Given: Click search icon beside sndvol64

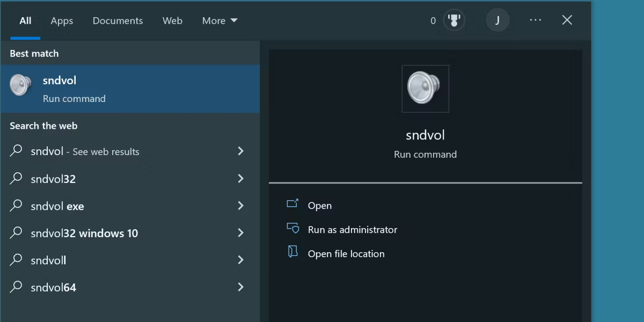Looking at the screenshot, I should 16,287.
